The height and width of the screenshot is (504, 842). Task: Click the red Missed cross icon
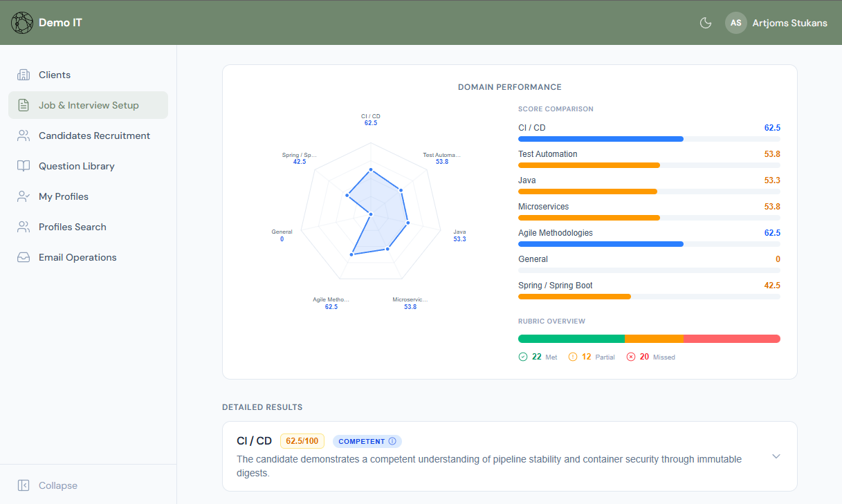pos(631,357)
